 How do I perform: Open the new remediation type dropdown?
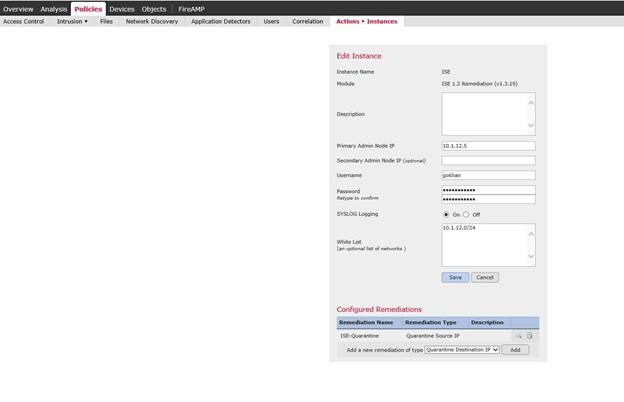[x=462, y=350]
